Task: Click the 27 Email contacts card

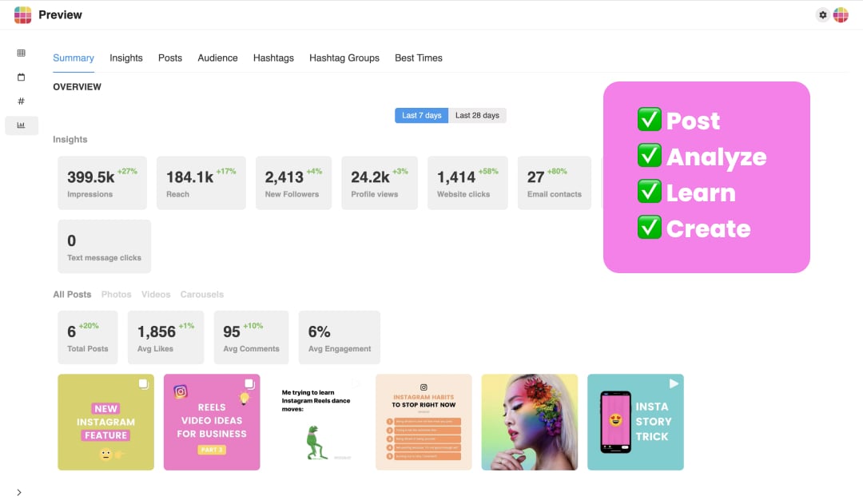Action: coord(555,183)
